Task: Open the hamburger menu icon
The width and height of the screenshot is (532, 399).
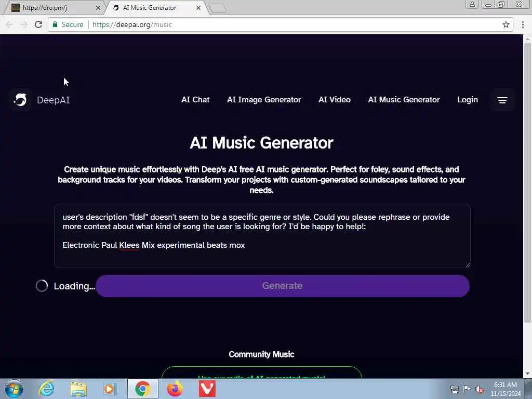Action: 502,100
